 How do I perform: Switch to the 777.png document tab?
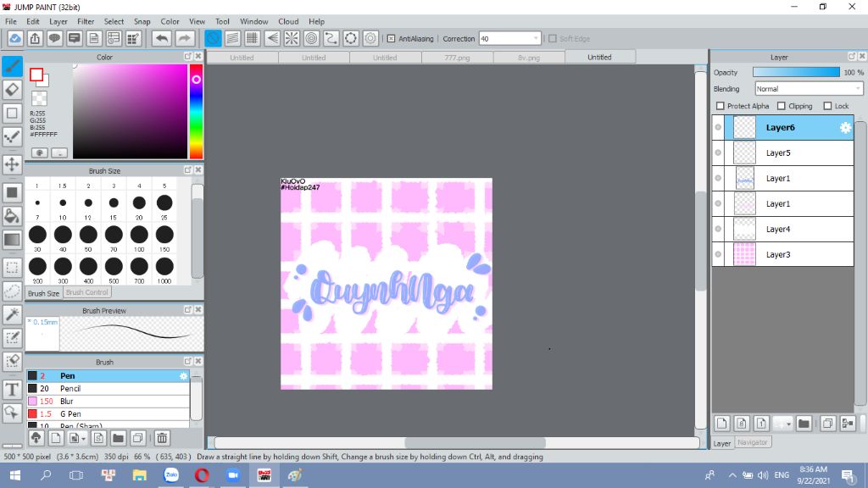[457, 58]
